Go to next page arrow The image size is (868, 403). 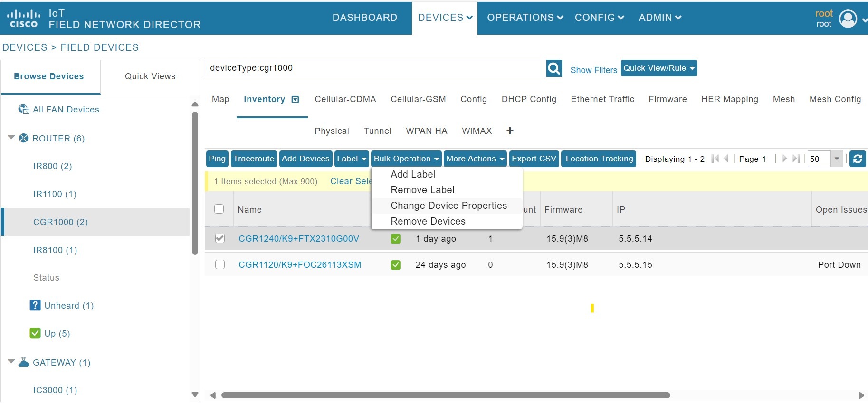[784, 159]
